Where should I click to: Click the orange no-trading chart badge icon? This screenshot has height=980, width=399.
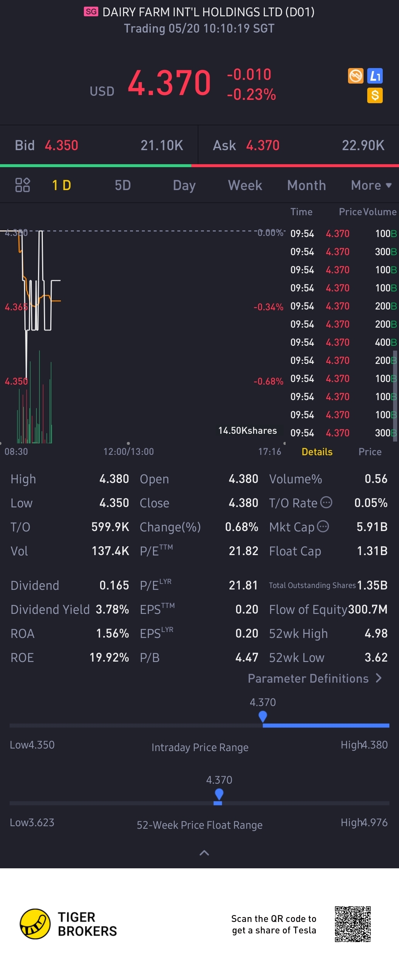[x=355, y=76]
